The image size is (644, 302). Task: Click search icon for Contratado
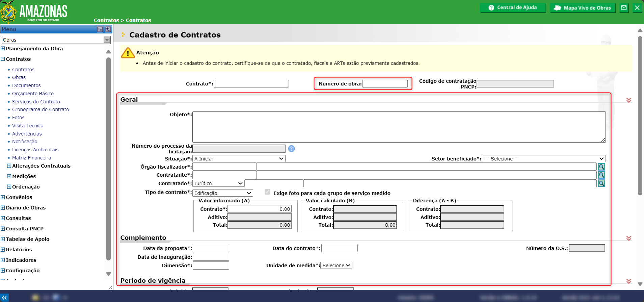coord(601,183)
